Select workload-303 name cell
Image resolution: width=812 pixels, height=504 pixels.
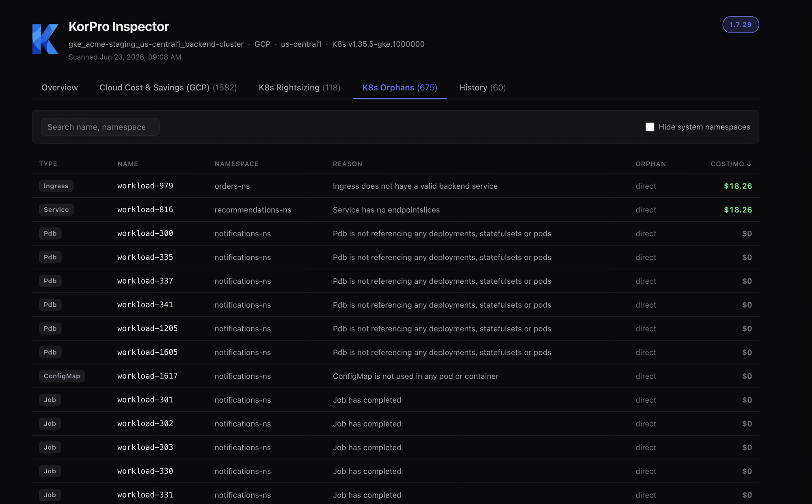point(145,447)
